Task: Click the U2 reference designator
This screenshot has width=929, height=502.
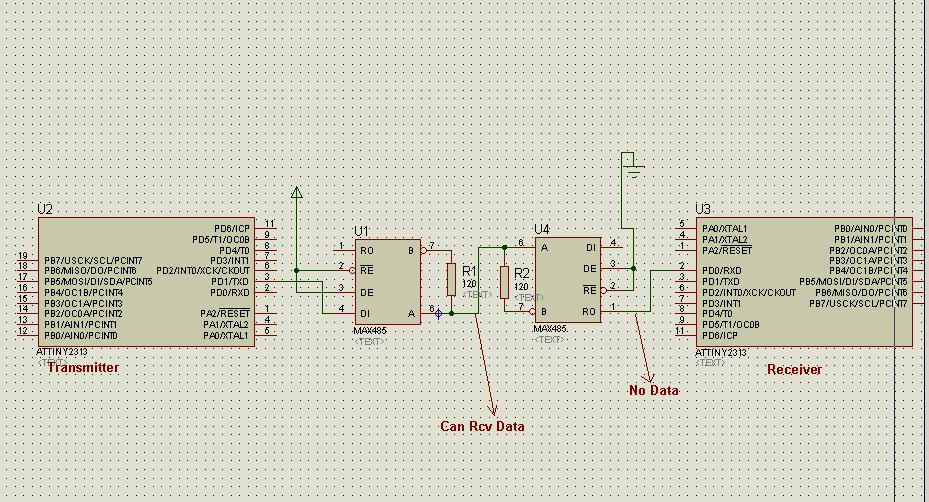Action: point(45,209)
